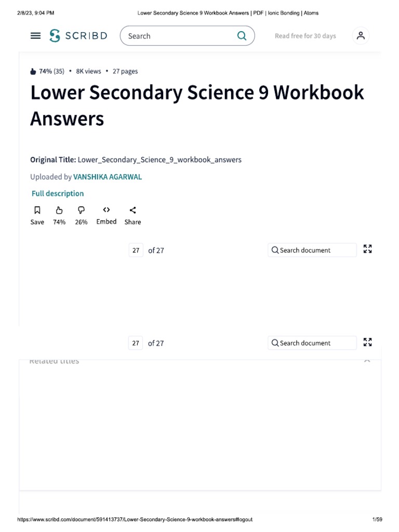This screenshot has height=532, width=399.
Task: Toggle fullscreen in the lower document toolbar
Action: click(368, 342)
